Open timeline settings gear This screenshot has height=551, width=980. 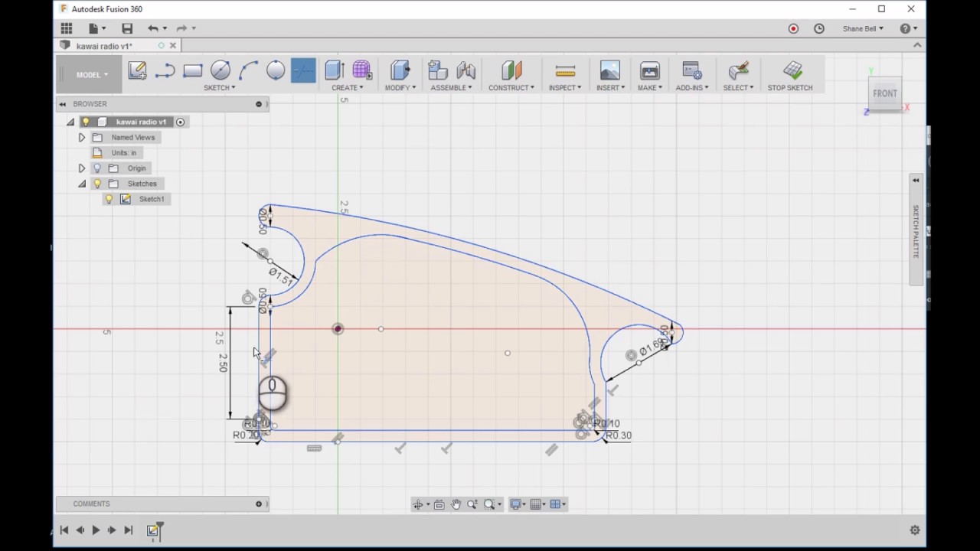[x=914, y=530]
